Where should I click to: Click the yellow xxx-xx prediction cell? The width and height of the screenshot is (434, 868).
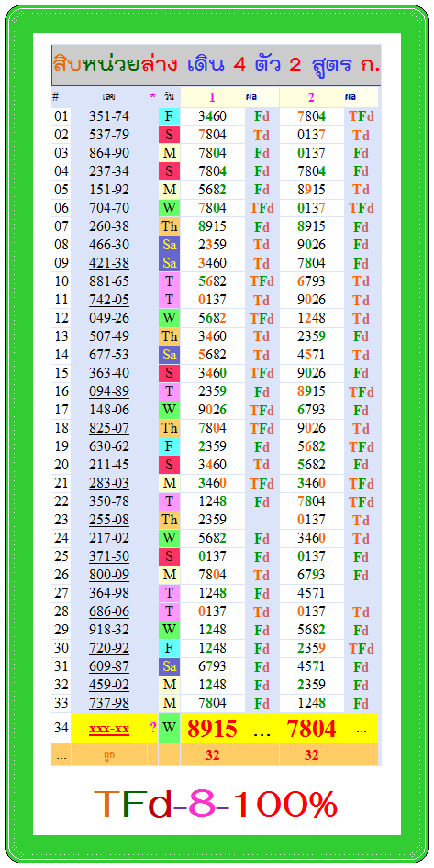109,729
